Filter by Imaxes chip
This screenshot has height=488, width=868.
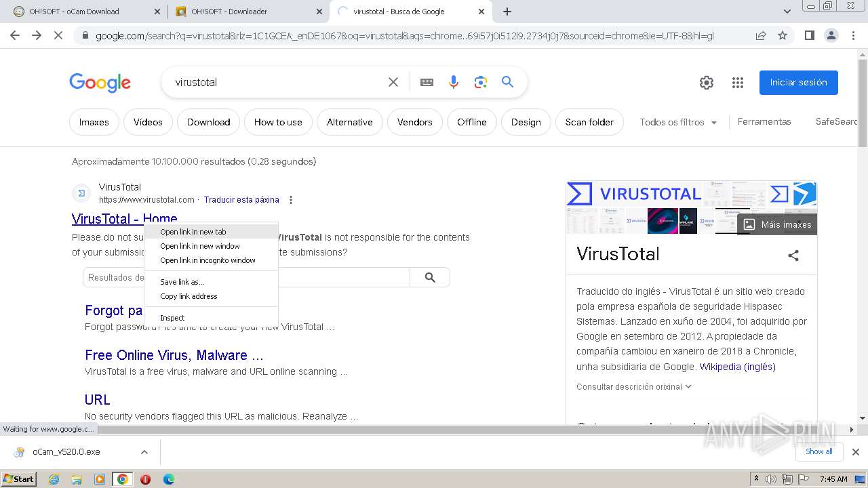[x=94, y=122]
